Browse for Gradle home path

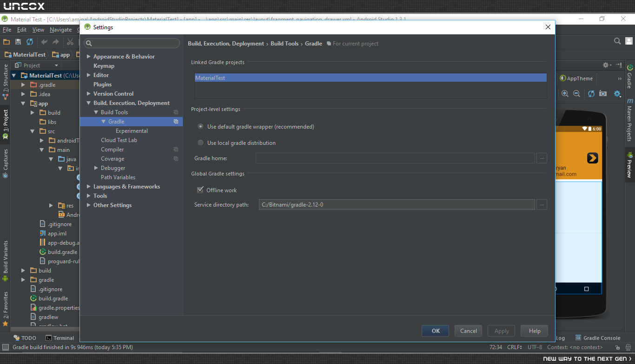tap(542, 158)
